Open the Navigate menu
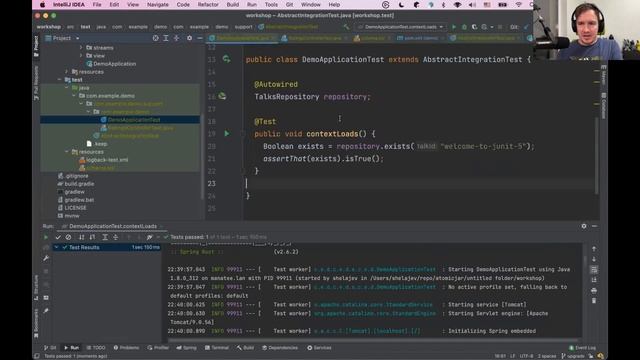This screenshot has height=360, width=640. click(158, 4)
